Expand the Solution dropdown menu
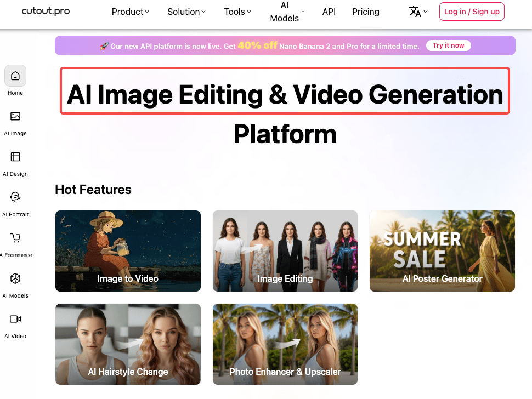This screenshot has width=532, height=399. point(186,12)
